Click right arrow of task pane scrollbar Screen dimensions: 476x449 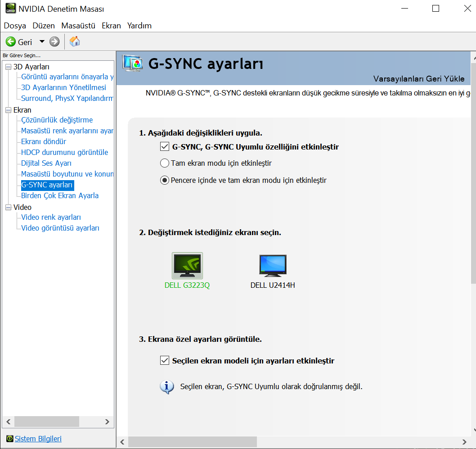[x=107, y=422]
